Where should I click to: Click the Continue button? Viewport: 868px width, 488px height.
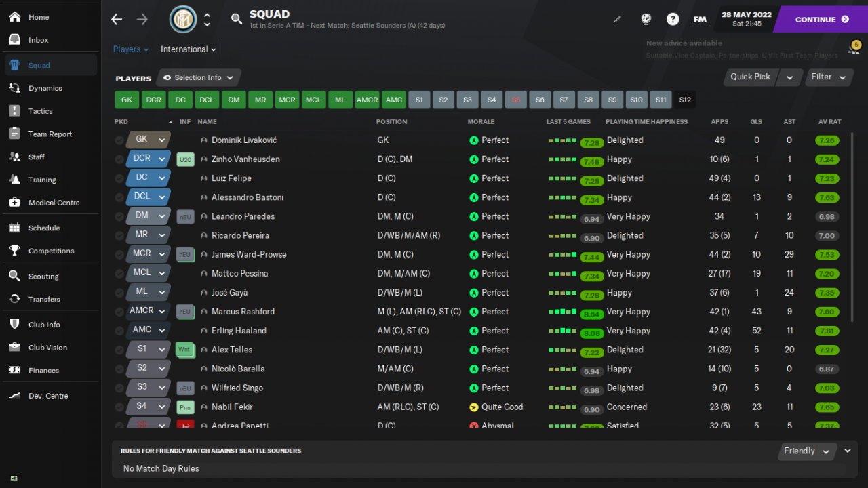pos(821,20)
